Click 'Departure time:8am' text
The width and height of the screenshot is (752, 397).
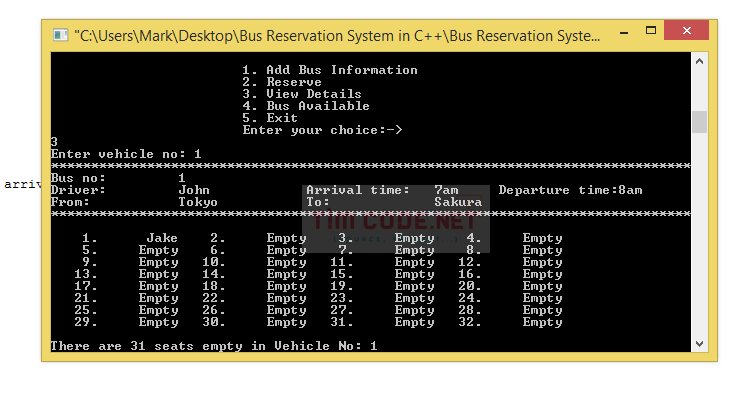coord(570,190)
